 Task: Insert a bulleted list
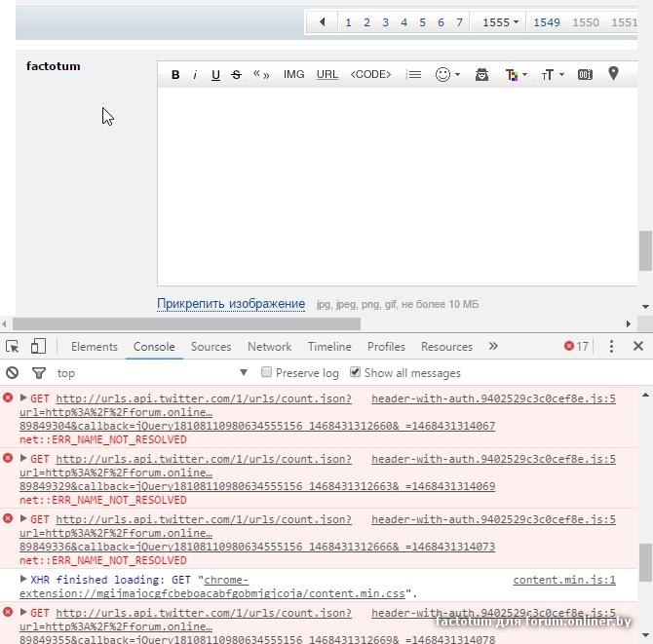click(x=414, y=75)
